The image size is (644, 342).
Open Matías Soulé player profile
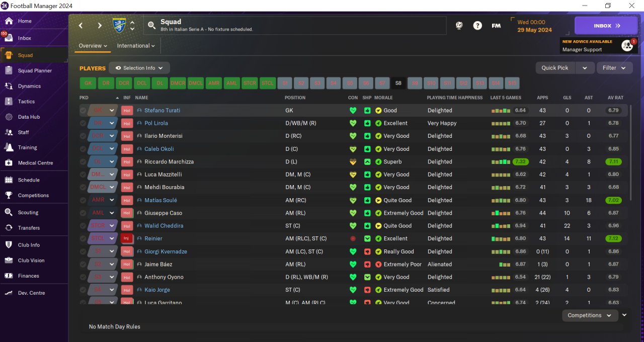pos(161,200)
